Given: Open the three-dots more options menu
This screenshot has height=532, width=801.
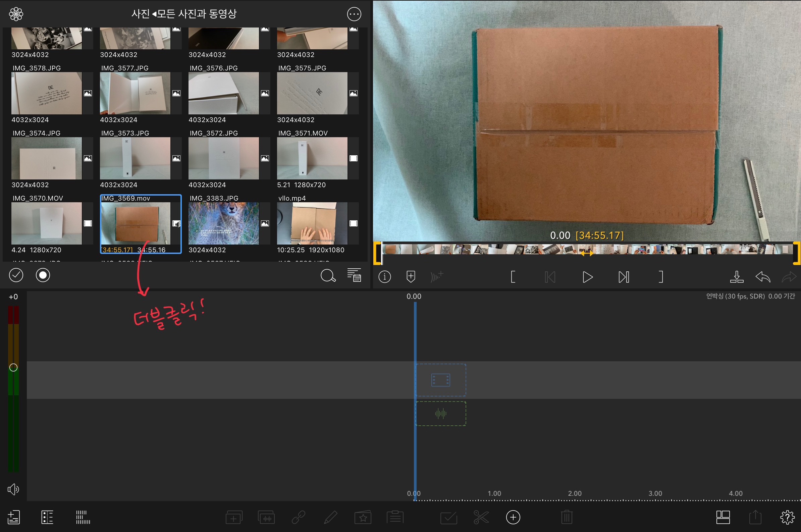Looking at the screenshot, I should point(354,14).
